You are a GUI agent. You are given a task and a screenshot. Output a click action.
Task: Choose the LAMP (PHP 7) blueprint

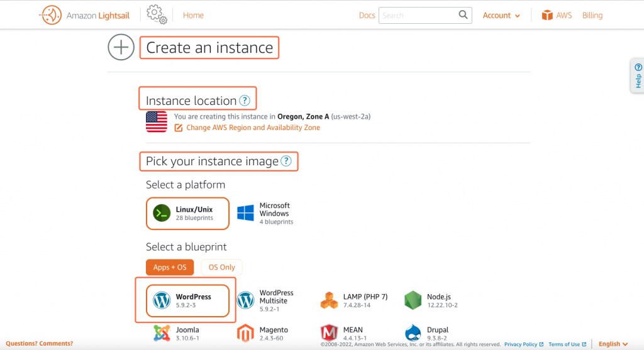coord(354,300)
